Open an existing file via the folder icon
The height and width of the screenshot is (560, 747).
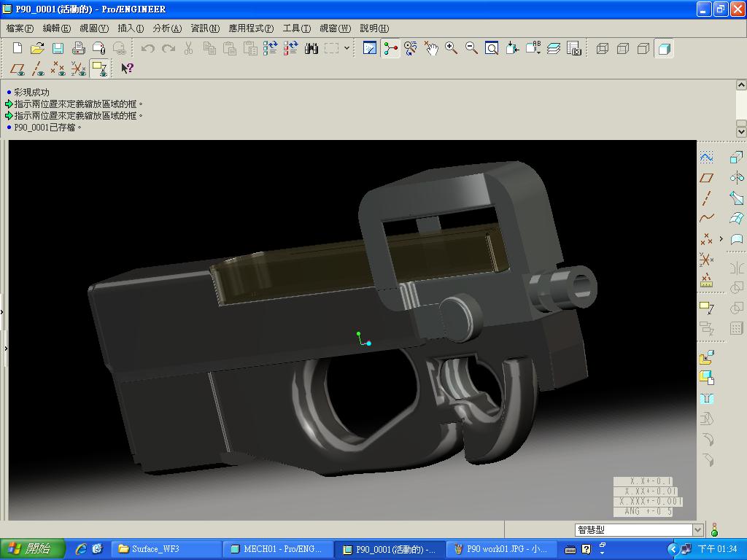coord(37,48)
